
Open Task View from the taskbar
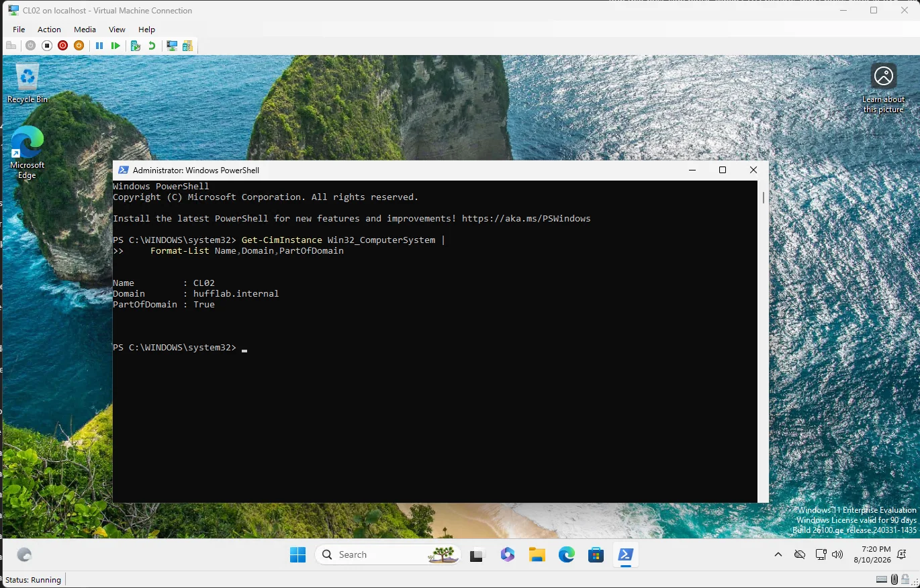[x=477, y=554]
